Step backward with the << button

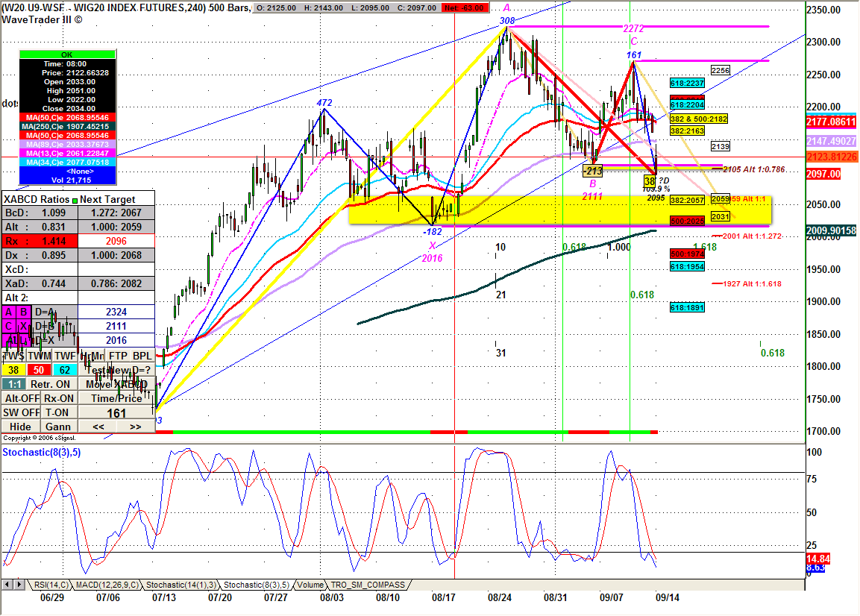click(98, 427)
